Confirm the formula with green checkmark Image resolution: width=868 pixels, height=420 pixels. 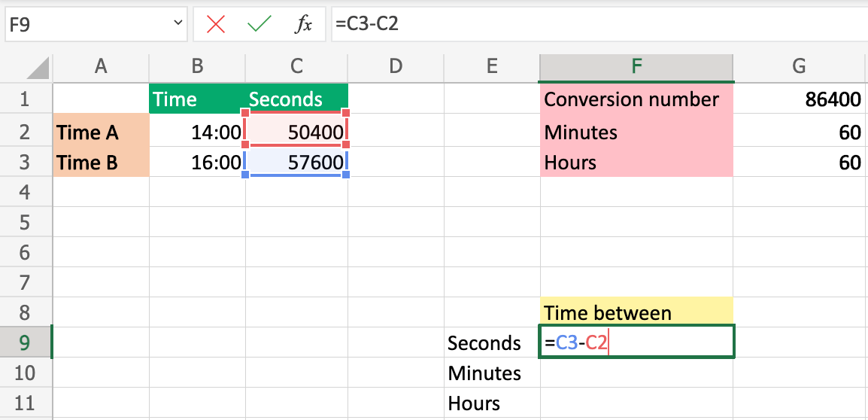(x=259, y=24)
